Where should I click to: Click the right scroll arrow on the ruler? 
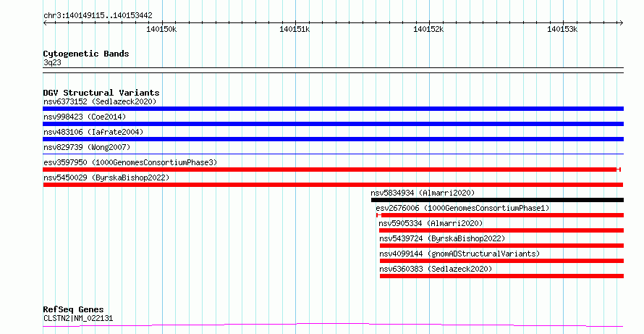(621, 23)
